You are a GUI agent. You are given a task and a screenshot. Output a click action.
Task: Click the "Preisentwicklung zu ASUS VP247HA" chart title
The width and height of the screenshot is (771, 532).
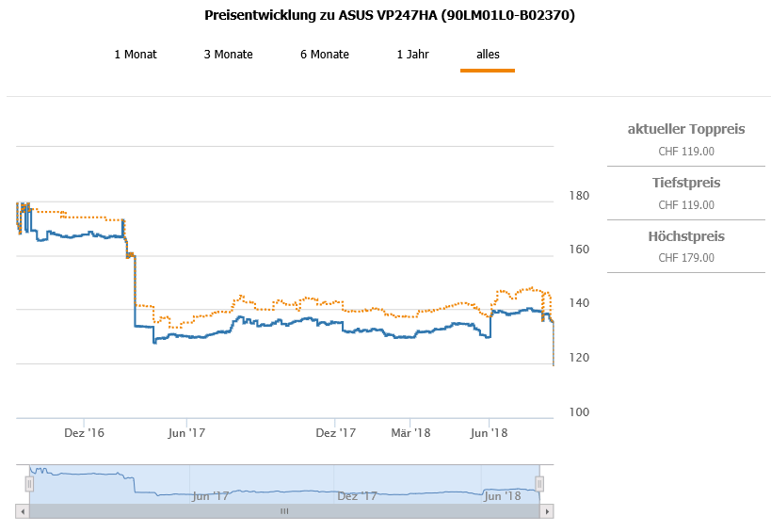[390, 16]
